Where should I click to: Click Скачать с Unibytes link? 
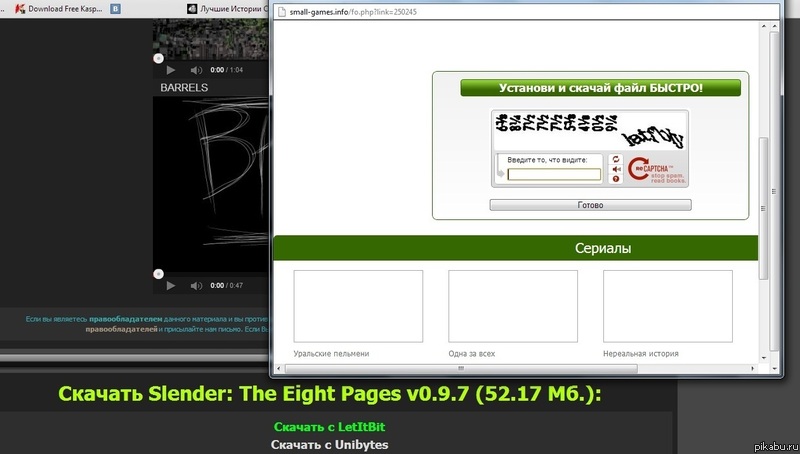click(x=330, y=445)
